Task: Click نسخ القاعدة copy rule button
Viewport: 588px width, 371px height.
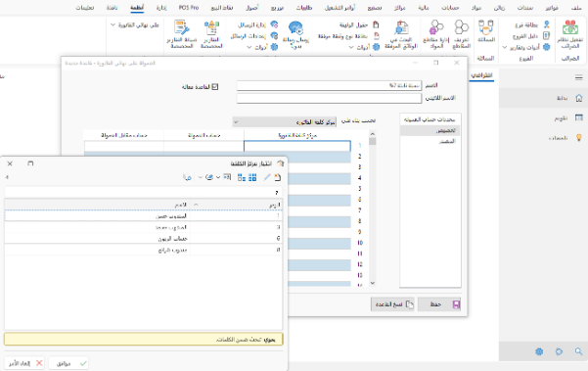Action: 392,304
